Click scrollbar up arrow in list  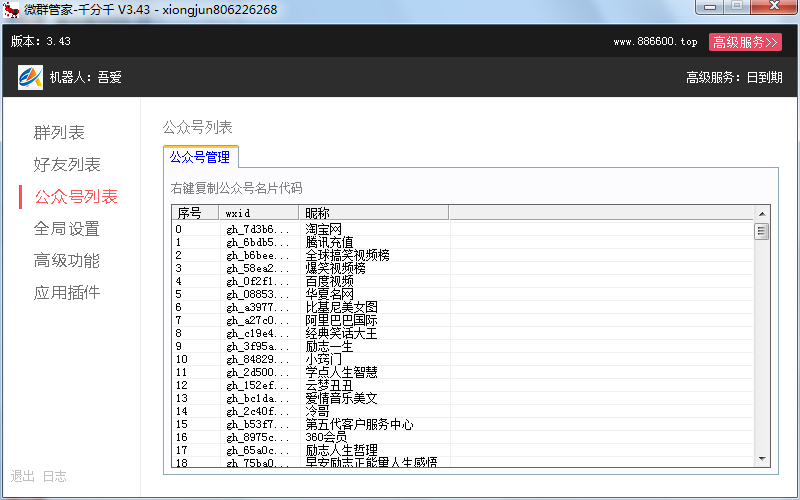point(762,214)
